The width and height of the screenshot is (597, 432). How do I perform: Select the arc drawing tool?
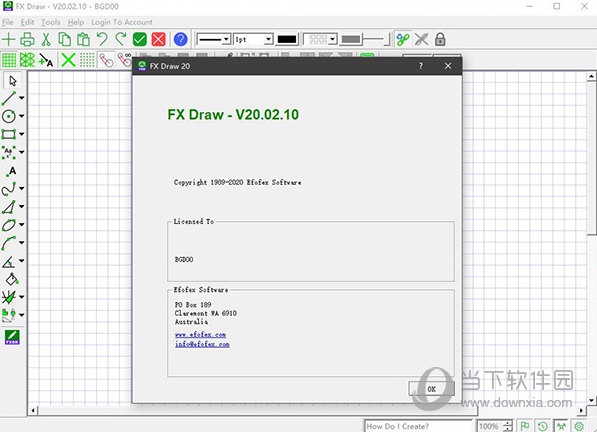9,243
